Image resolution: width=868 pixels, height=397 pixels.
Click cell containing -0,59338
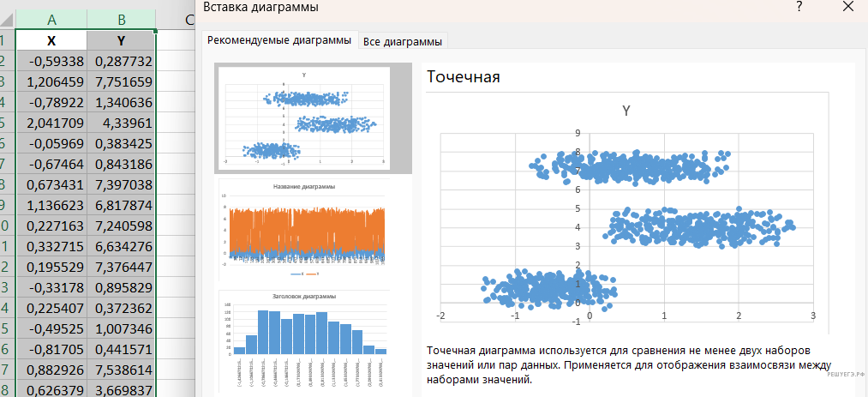point(51,62)
